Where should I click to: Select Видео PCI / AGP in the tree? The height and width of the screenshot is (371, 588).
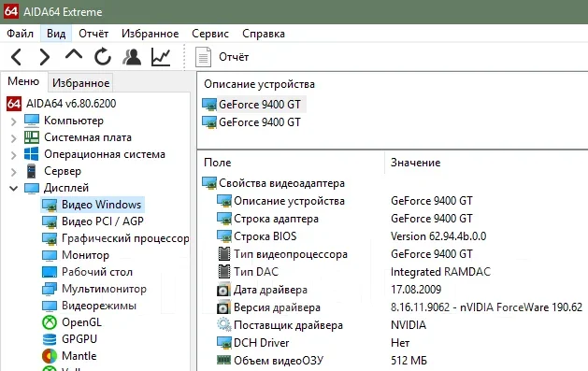click(103, 221)
